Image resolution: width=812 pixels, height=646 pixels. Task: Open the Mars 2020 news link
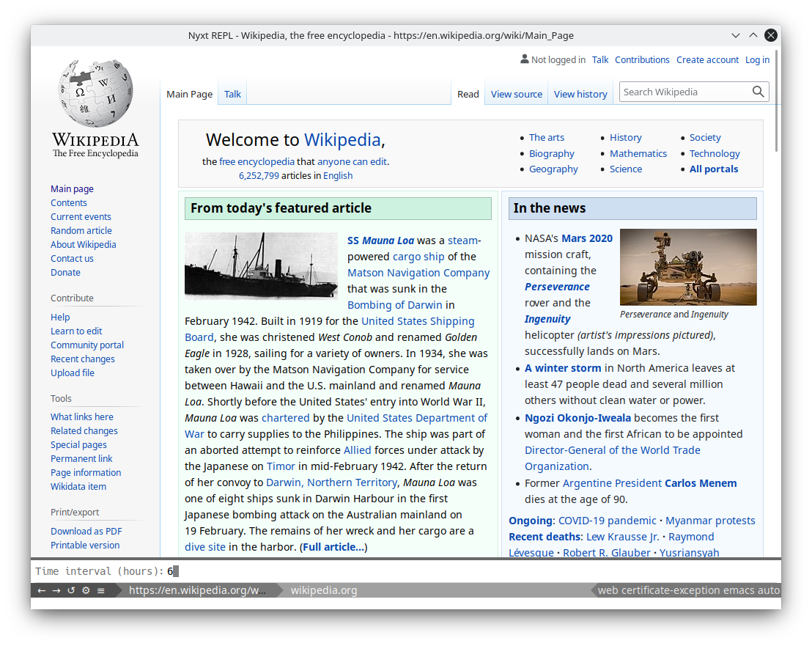tap(587, 238)
